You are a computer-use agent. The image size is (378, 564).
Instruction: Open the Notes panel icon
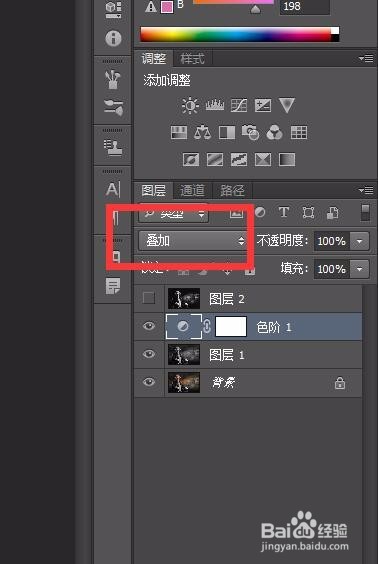(x=113, y=286)
